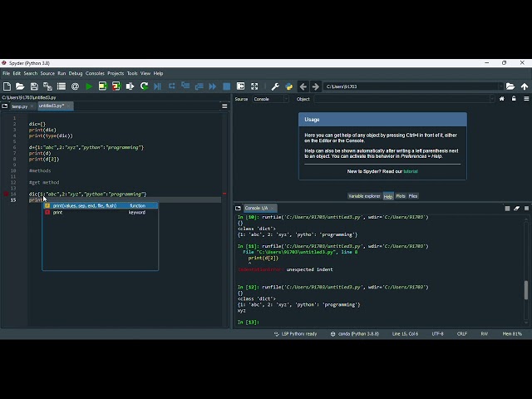The image size is (532, 399).
Task: Open the Run menu
Action: pyautogui.click(x=62, y=73)
